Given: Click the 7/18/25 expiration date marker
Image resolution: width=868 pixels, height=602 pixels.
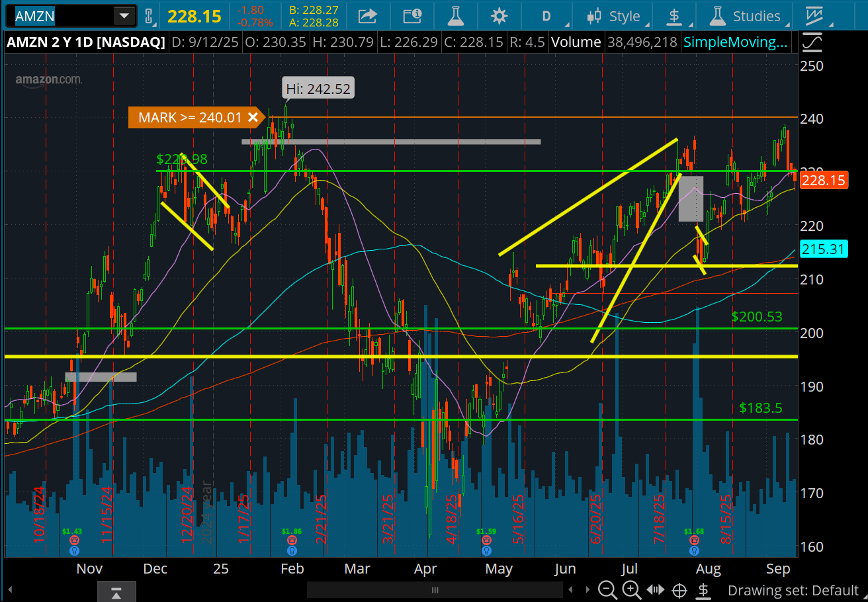Looking at the screenshot, I should coord(660,519).
